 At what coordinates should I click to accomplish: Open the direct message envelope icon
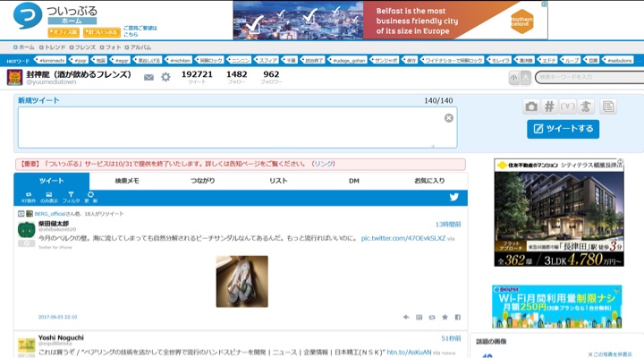coord(148,77)
